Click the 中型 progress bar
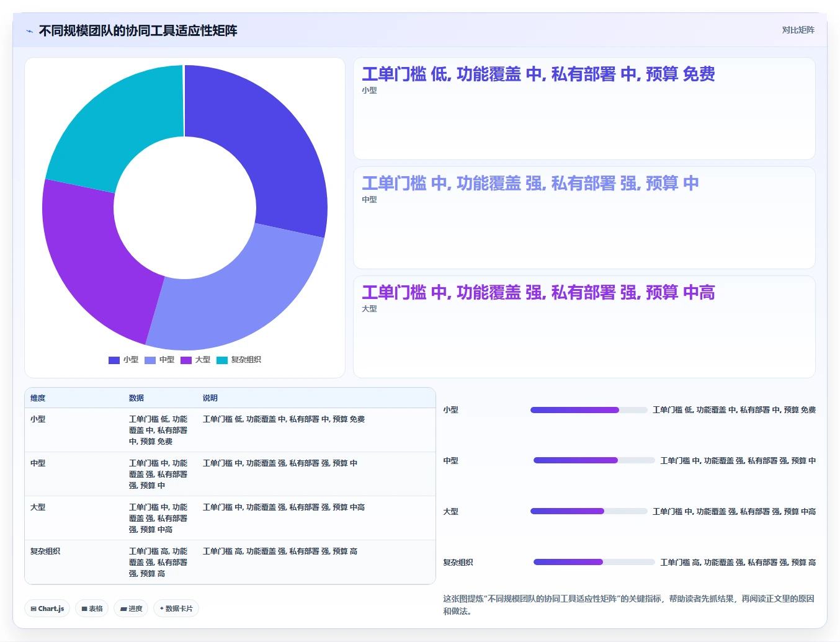840x642 pixels. [594, 460]
